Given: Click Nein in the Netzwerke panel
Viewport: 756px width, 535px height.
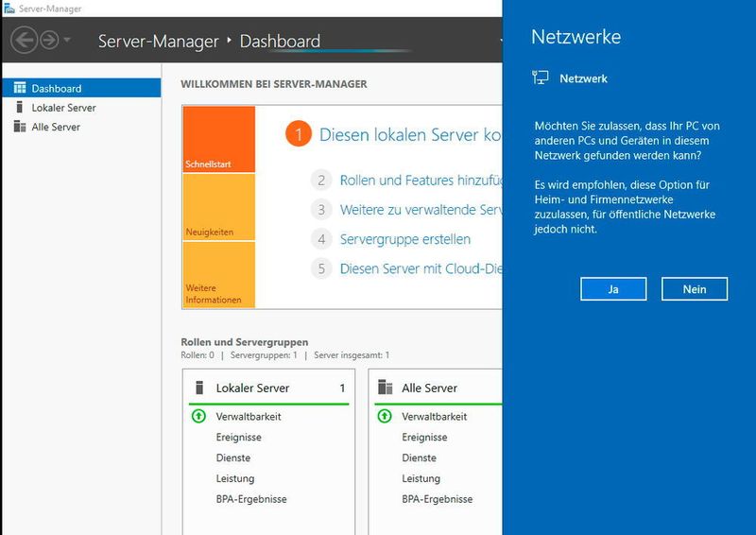Looking at the screenshot, I should pos(695,289).
